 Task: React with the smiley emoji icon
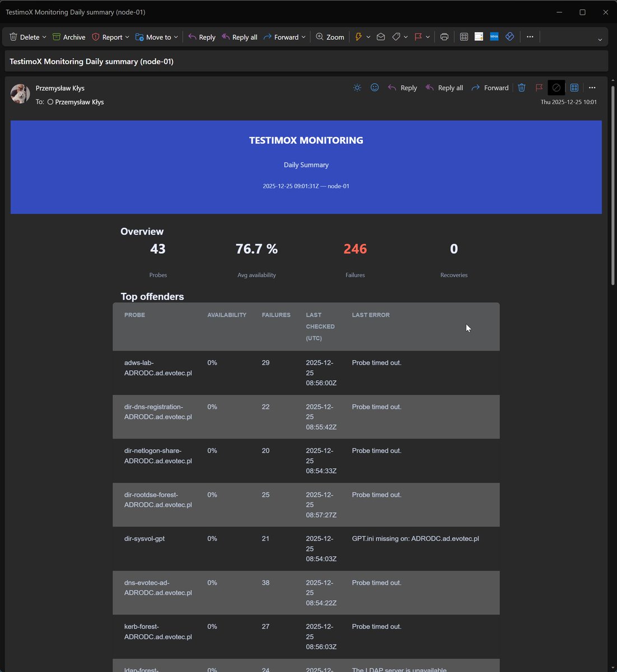pos(375,88)
